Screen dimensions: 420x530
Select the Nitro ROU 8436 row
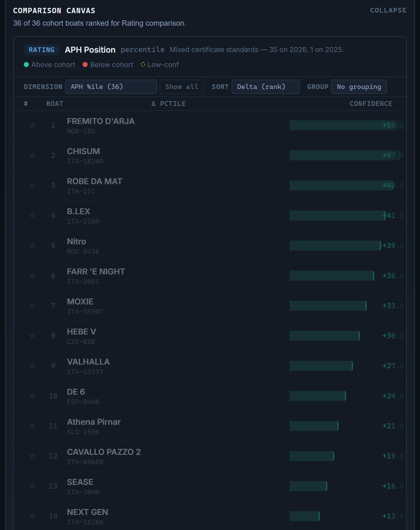pos(210,246)
